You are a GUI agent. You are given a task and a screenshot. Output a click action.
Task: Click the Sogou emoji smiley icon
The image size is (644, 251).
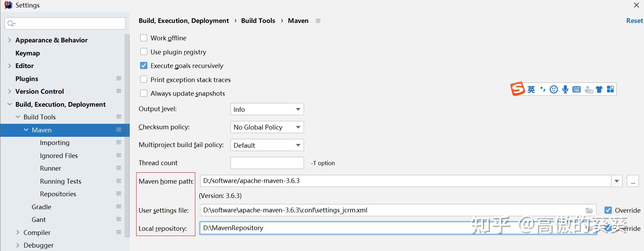coord(554,89)
